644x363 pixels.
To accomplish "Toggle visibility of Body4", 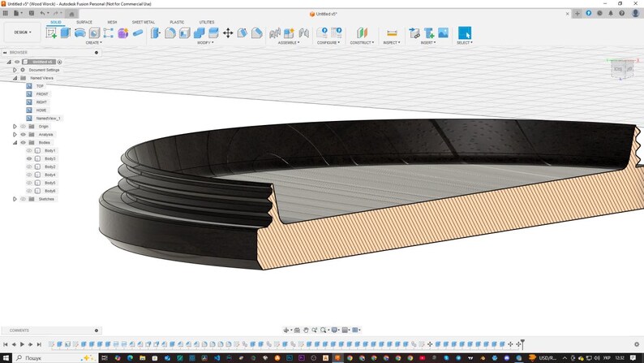I will 29,175.
